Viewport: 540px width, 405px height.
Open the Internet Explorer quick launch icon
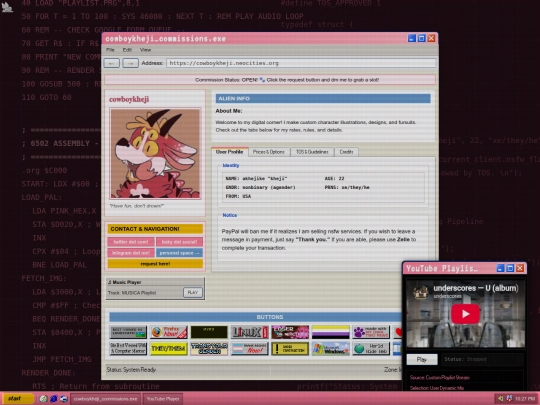tap(53, 399)
